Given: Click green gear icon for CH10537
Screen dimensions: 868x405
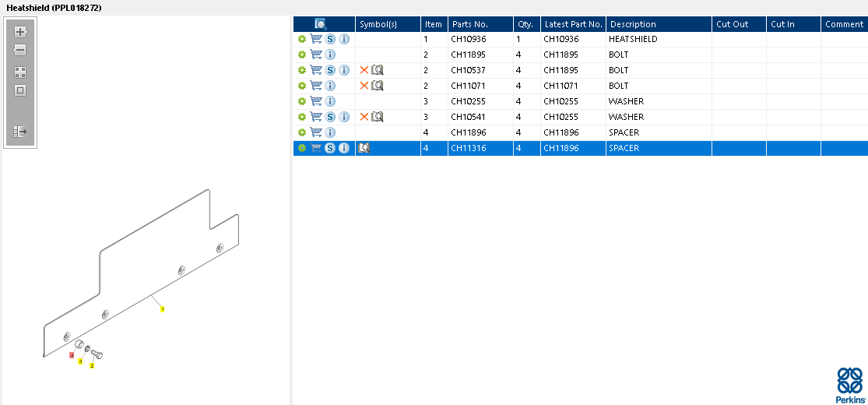Looking at the screenshot, I should point(302,70).
